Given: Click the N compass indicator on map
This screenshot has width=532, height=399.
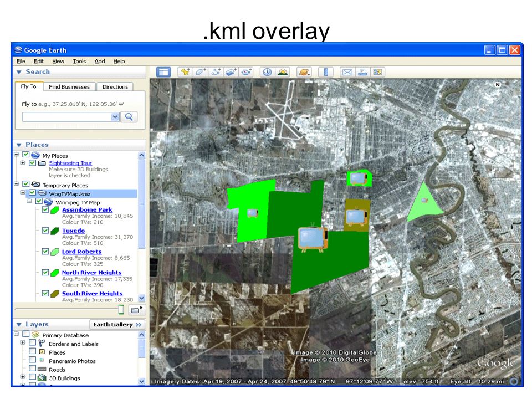Looking at the screenshot, I should 498,84.
